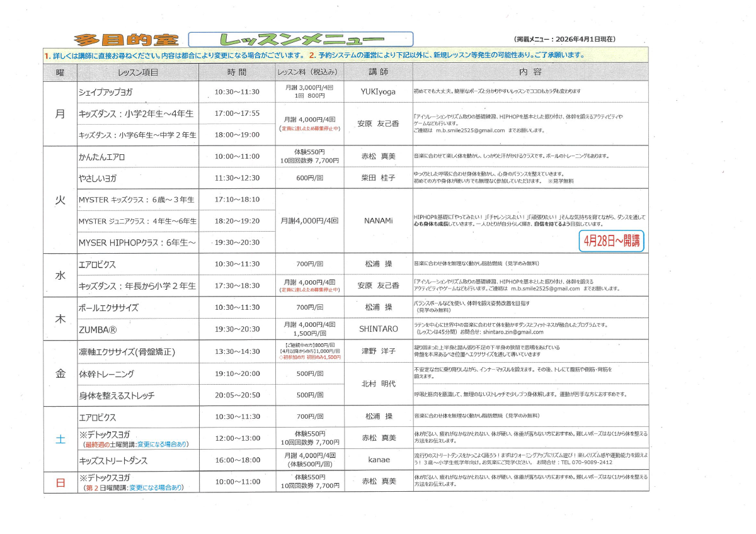Select the 講師 column header

point(378,72)
